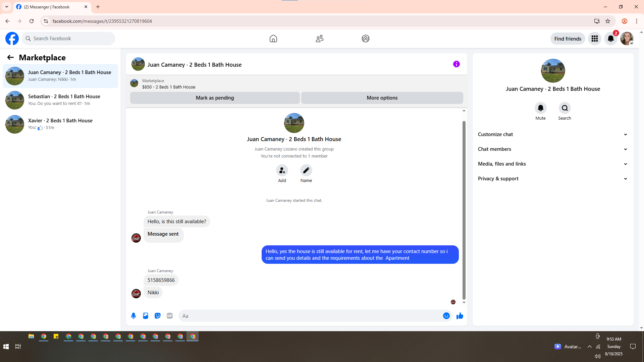The width and height of the screenshot is (644, 362).
Task: Expand Media, files and links section
Action: (x=552, y=164)
